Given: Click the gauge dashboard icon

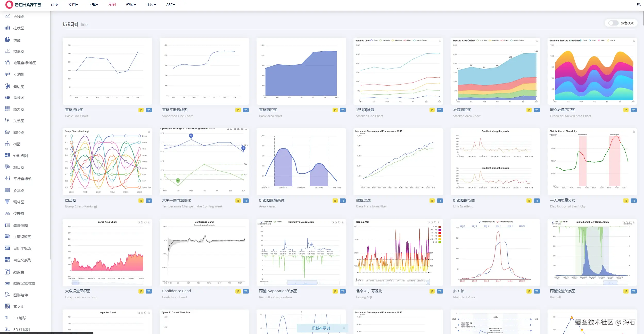Looking at the screenshot, I should tap(7, 213).
